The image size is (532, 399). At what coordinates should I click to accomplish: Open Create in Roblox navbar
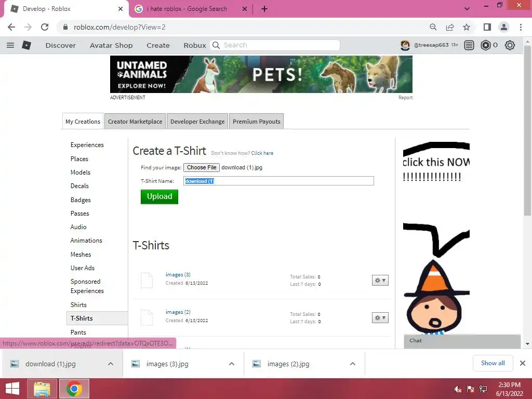pyautogui.click(x=158, y=45)
